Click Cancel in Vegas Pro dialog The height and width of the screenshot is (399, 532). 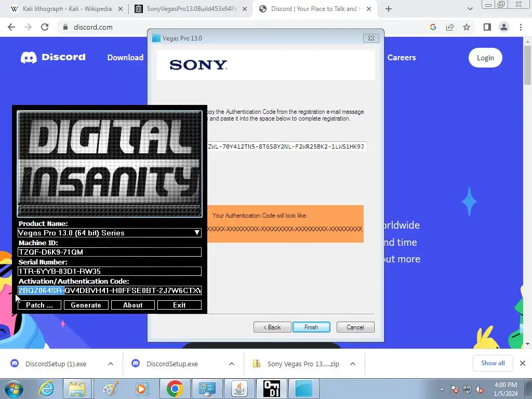point(355,327)
